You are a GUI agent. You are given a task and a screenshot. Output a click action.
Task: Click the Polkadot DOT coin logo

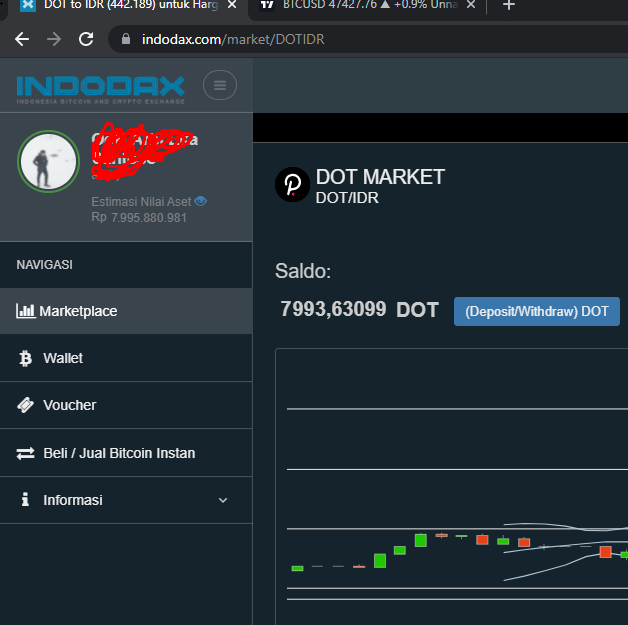coord(292,185)
